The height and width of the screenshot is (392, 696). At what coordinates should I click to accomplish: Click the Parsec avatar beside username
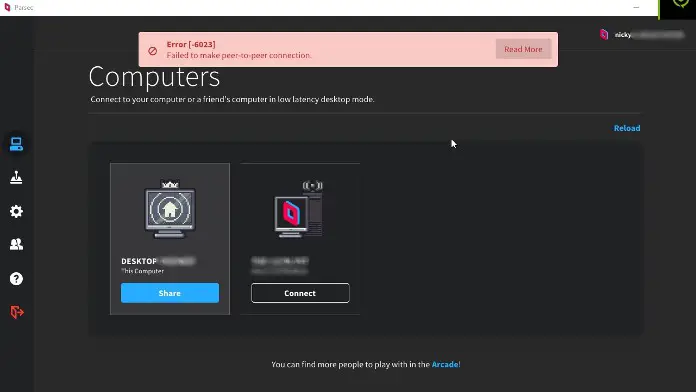point(604,35)
